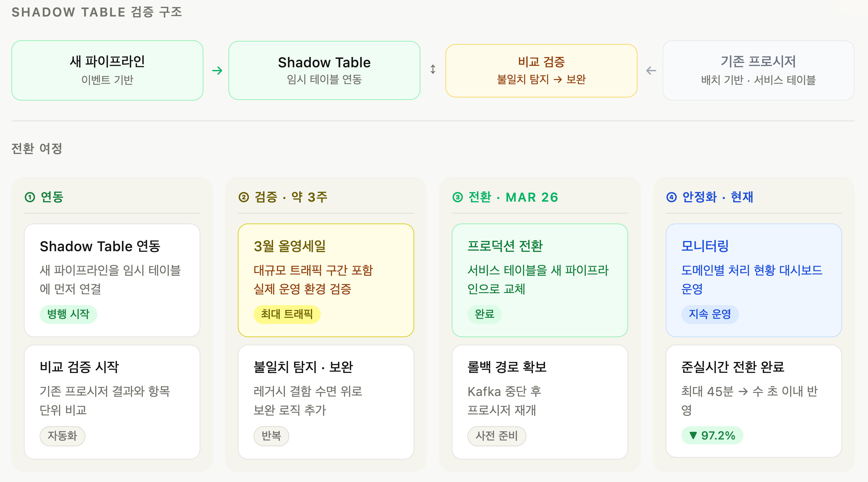
Task: Click the down triangle in the 97.2% badge
Action: (693, 435)
